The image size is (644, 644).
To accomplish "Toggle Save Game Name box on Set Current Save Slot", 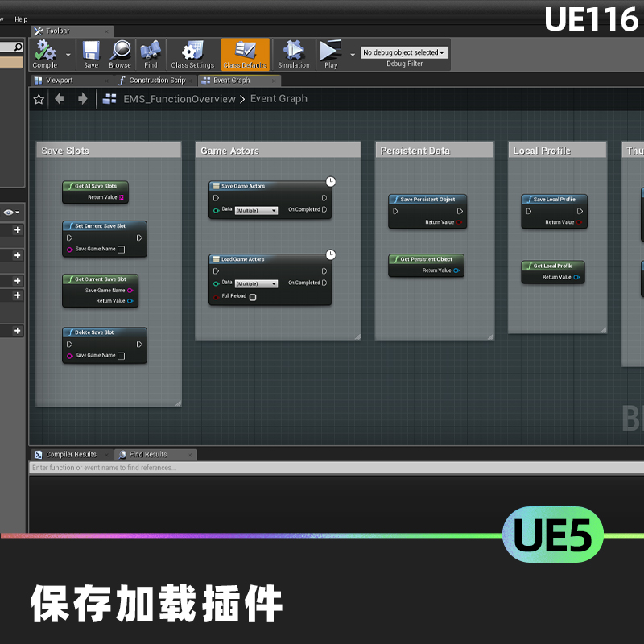I will (x=122, y=250).
